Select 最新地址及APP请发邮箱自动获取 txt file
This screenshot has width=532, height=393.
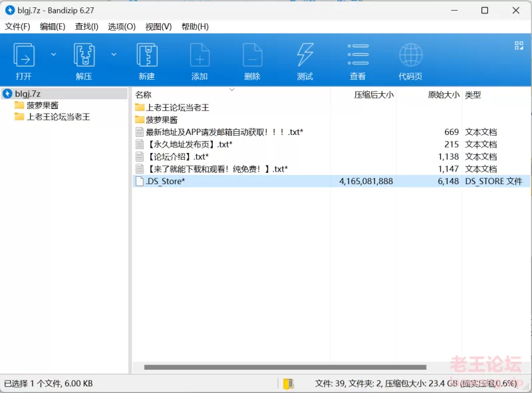pos(224,132)
